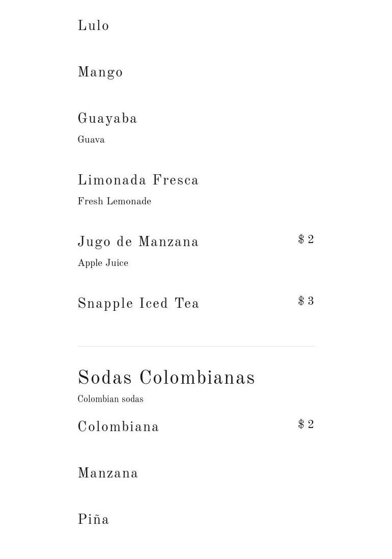Select Snapple Iced Tea item

coord(138,304)
